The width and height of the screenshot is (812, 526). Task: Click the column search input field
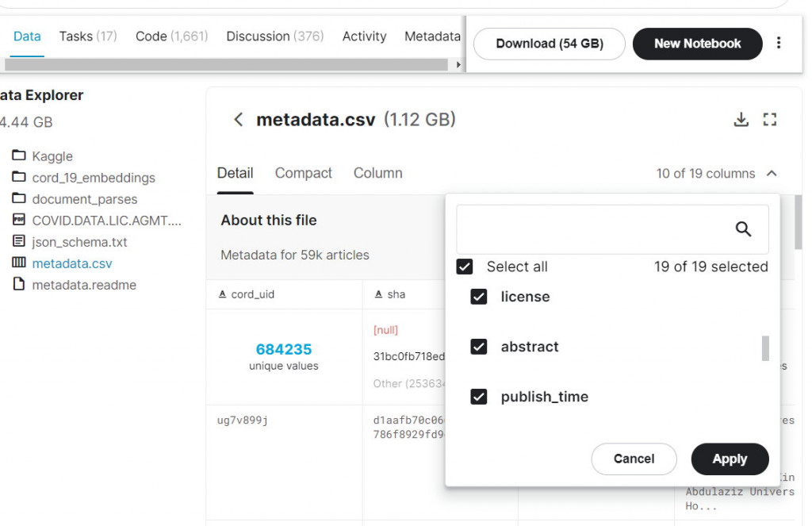click(x=595, y=229)
